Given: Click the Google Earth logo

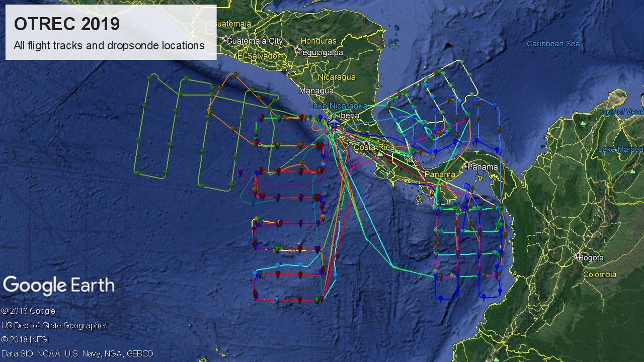Looking at the screenshot, I should pos(59,286).
